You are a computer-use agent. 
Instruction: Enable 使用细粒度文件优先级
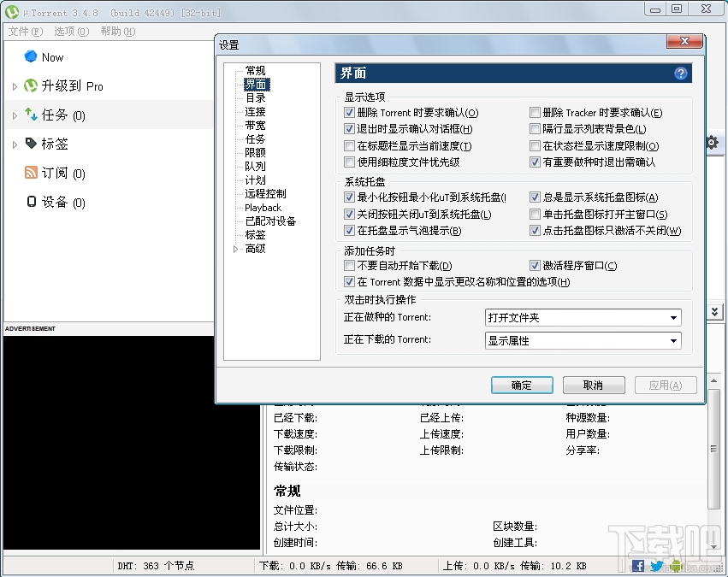[x=349, y=162]
